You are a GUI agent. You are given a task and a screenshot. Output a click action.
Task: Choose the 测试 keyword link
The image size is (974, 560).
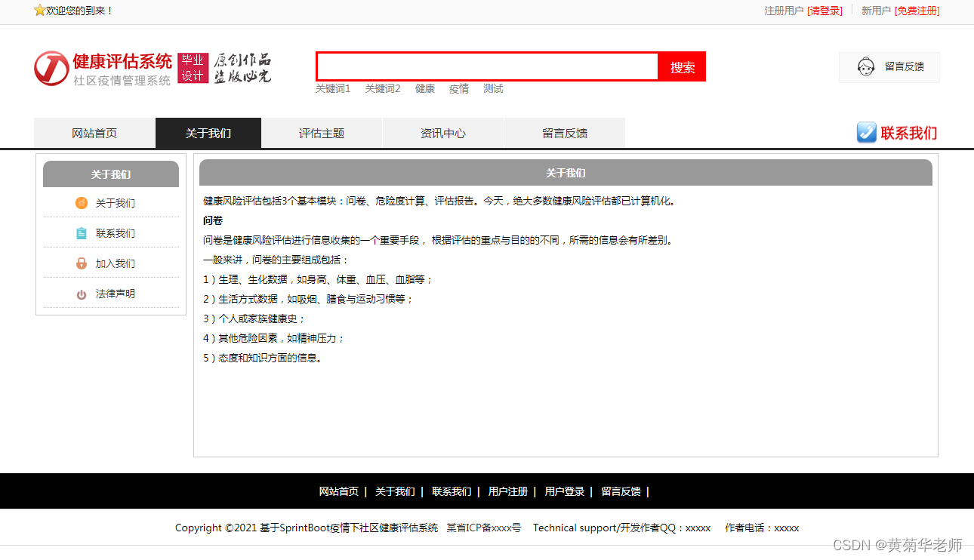[493, 88]
